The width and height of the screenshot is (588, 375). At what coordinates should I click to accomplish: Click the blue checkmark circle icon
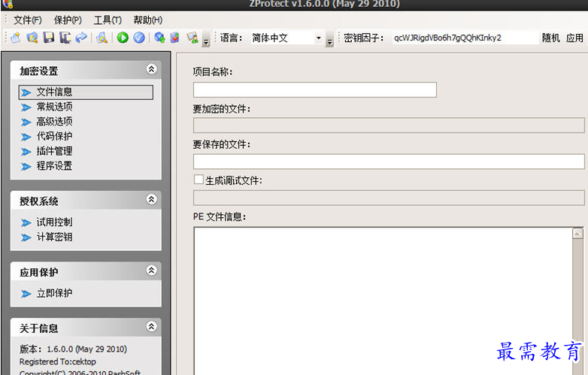click(139, 38)
